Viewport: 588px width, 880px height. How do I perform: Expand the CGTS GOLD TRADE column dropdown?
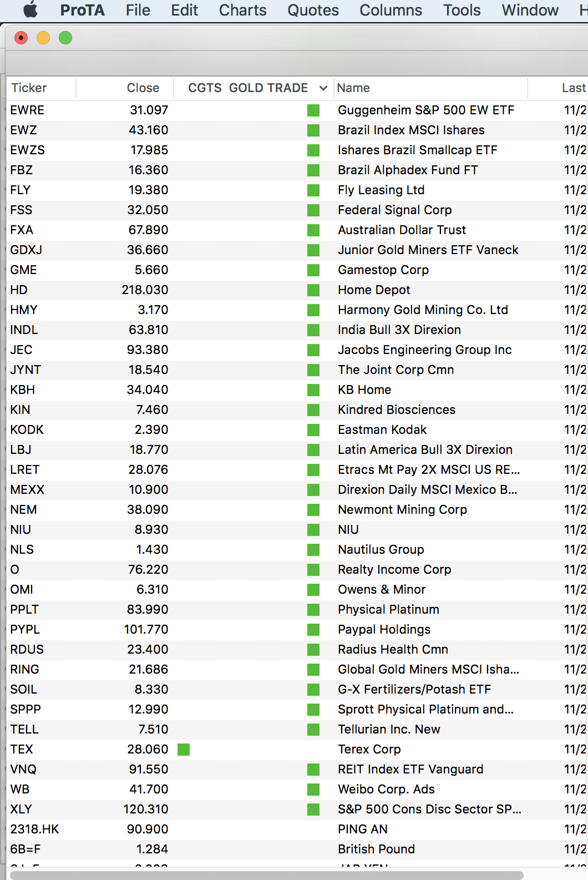(x=323, y=88)
